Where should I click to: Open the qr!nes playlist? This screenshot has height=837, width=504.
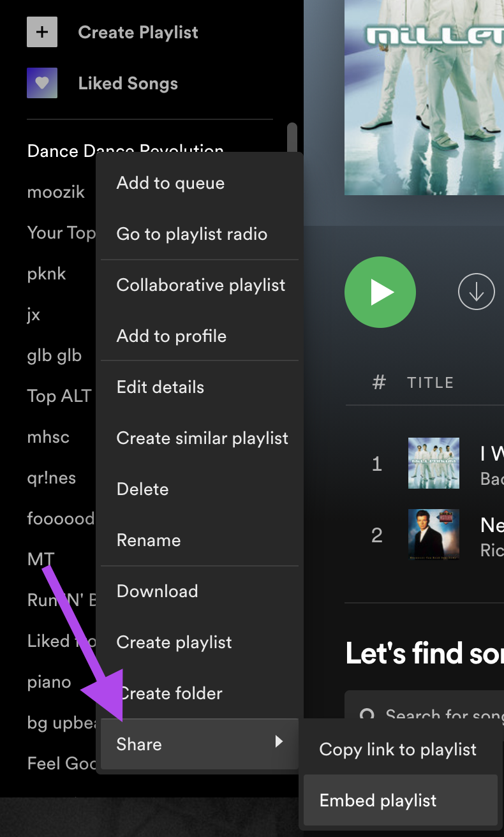[x=52, y=478]
